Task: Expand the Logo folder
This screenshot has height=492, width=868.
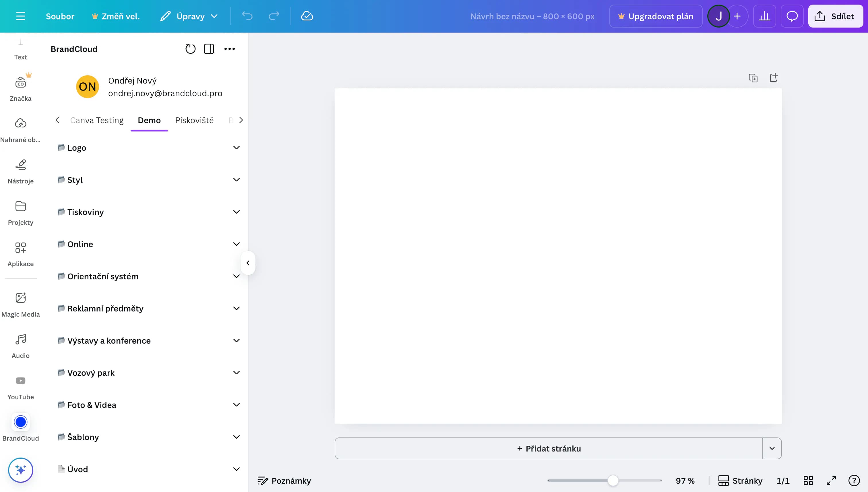Action: 237,148
